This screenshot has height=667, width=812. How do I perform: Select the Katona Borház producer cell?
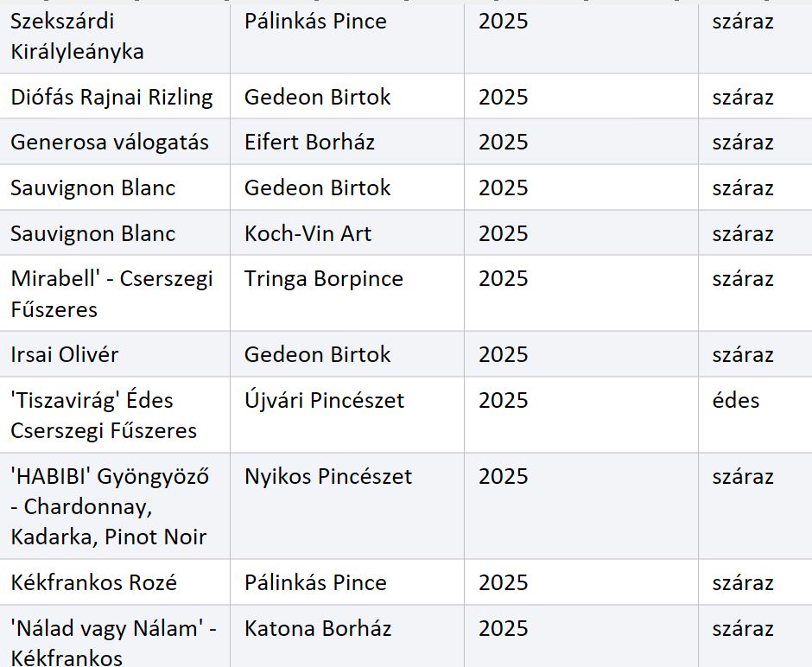click(347, 637)
